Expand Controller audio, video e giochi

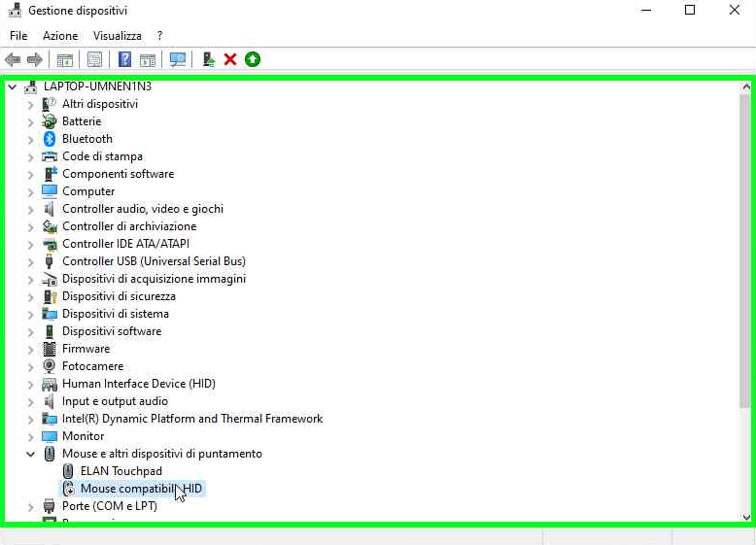[30, 210]
